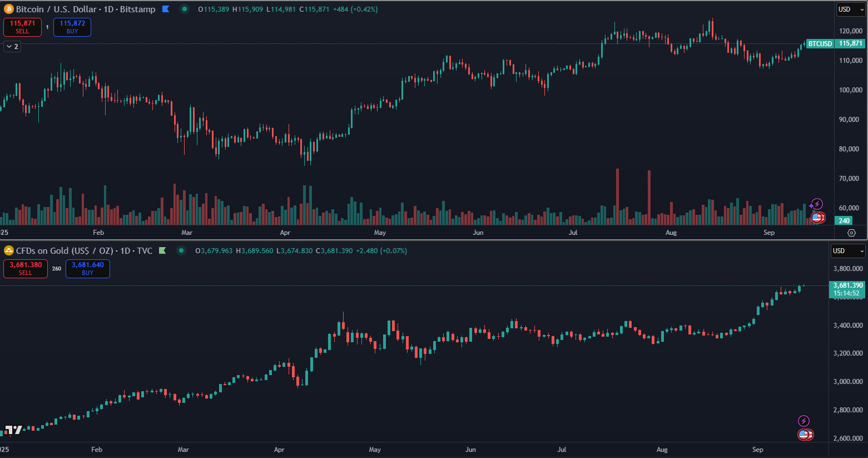Click the TradingView logo in bottom-left corner
This screenshot has height=458, width=868.
(13, 430)
